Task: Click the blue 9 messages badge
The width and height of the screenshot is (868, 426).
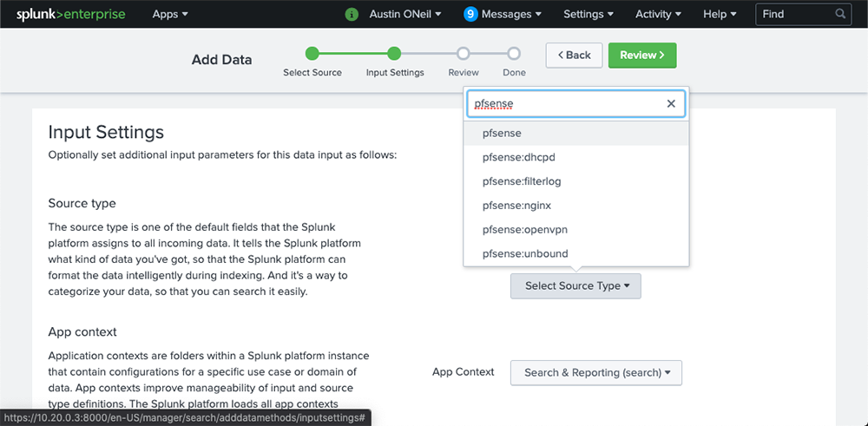Action: click(x=470, y=14)
